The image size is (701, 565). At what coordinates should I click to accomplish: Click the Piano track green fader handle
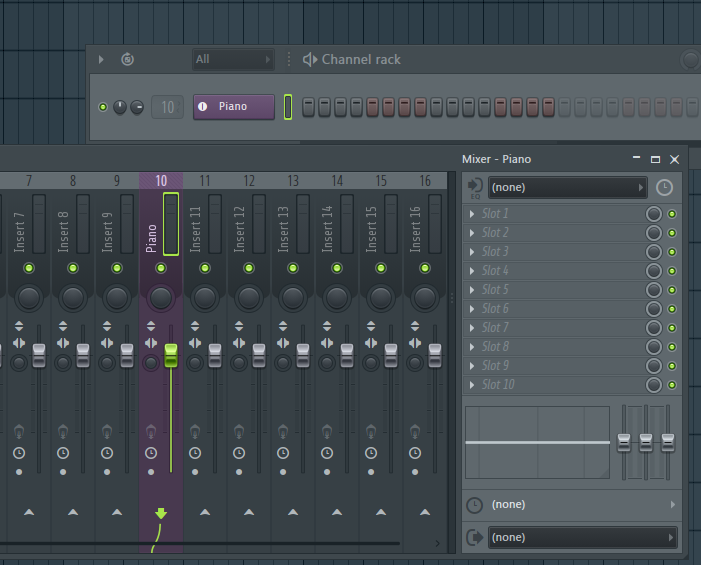tap(171, 356)
